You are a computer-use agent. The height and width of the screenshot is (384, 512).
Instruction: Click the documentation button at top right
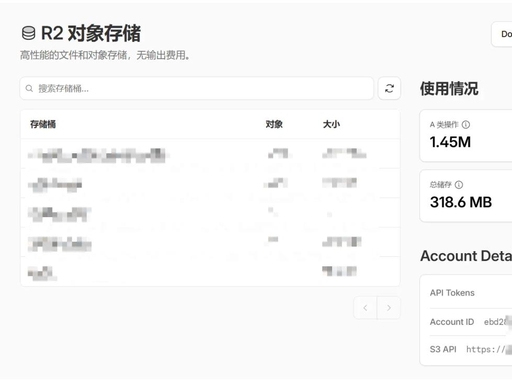pos(502,34)
